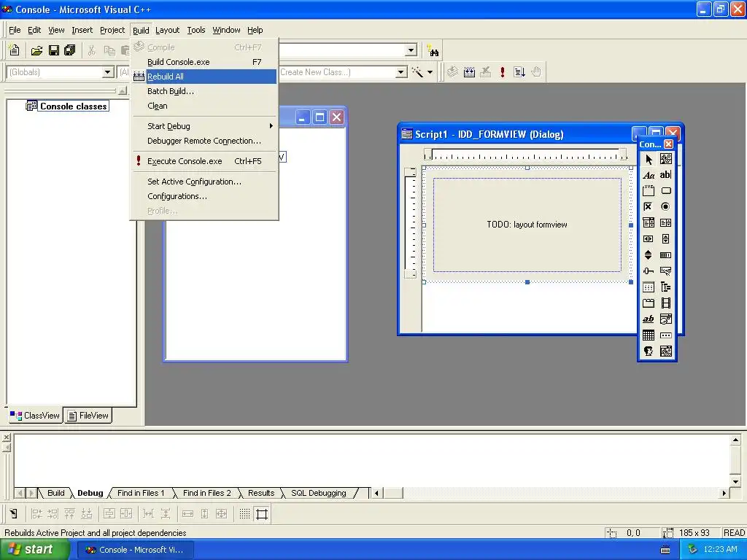Choose Set Active Configuration... menu entry
This screenshot has height=560, width=747.
[204, 182]
